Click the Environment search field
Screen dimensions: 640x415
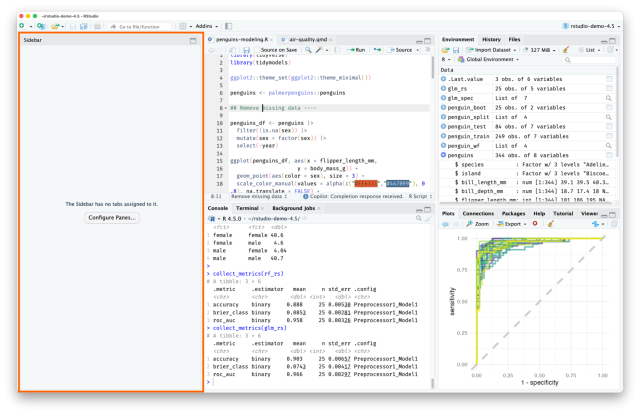tap(589, 60)
